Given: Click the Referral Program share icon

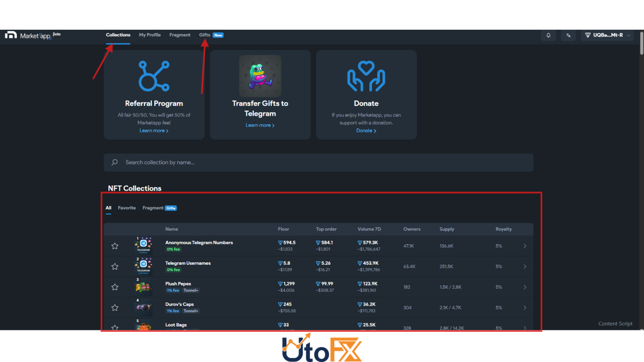Looking at the screenshot, I should 154,76.
